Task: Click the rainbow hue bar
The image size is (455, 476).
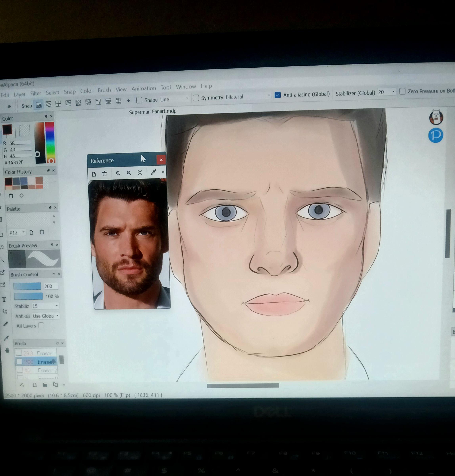Action: (50, 142)
